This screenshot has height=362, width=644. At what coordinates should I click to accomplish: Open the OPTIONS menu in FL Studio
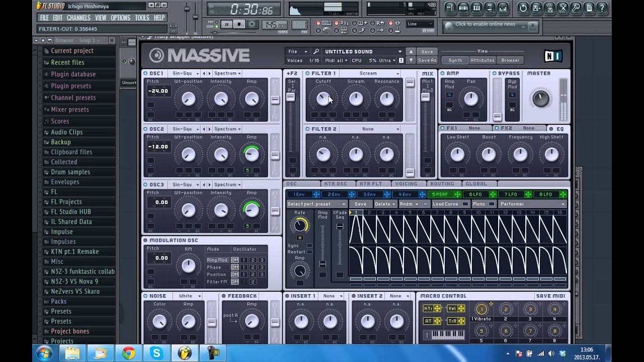point(120,18)
